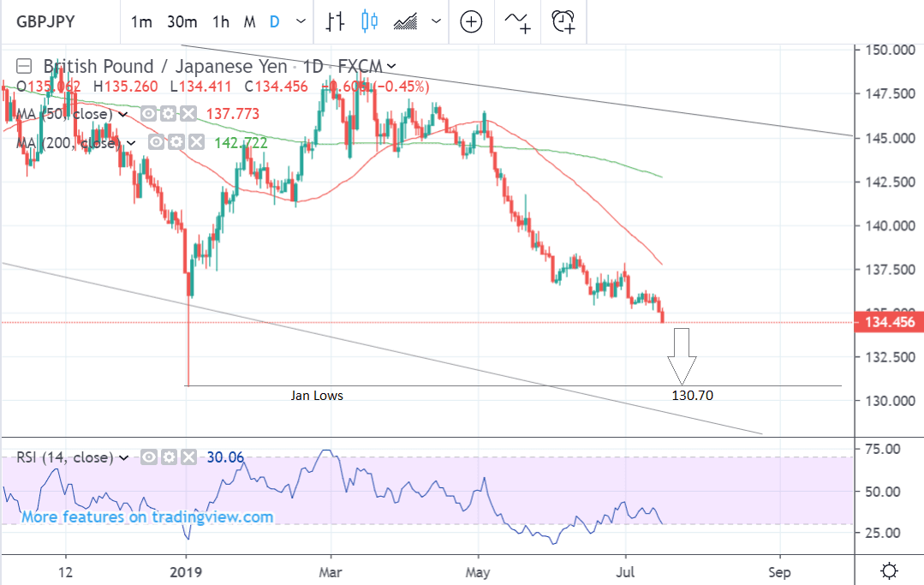
Task: Toggle visibility of MA 50 indicator
Action: tap(149, 114)
